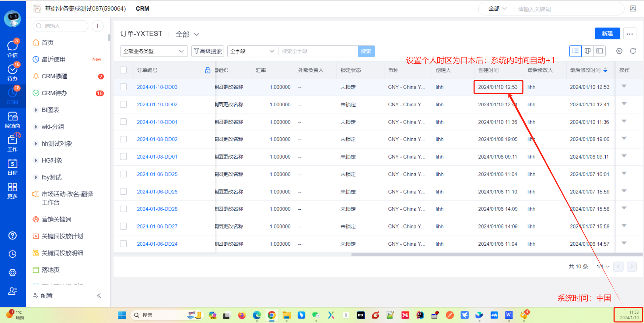Expand the wkl-分组 tree item
Screen dimensions: 644x323
point(36,127)
